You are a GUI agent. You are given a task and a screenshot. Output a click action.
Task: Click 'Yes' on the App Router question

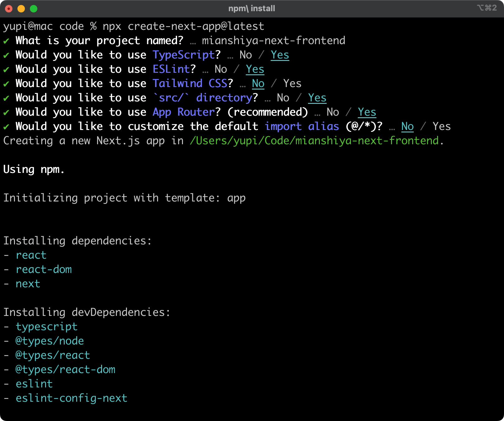coord(367,112)
